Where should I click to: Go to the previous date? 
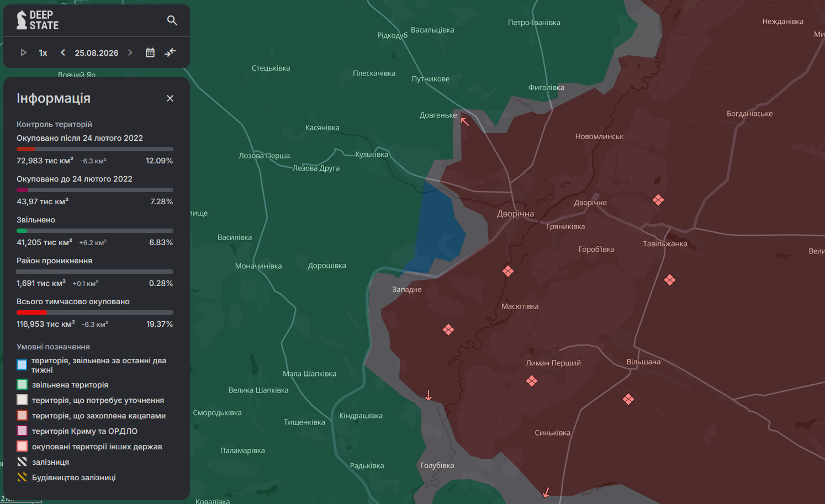(x=63, y=52)
